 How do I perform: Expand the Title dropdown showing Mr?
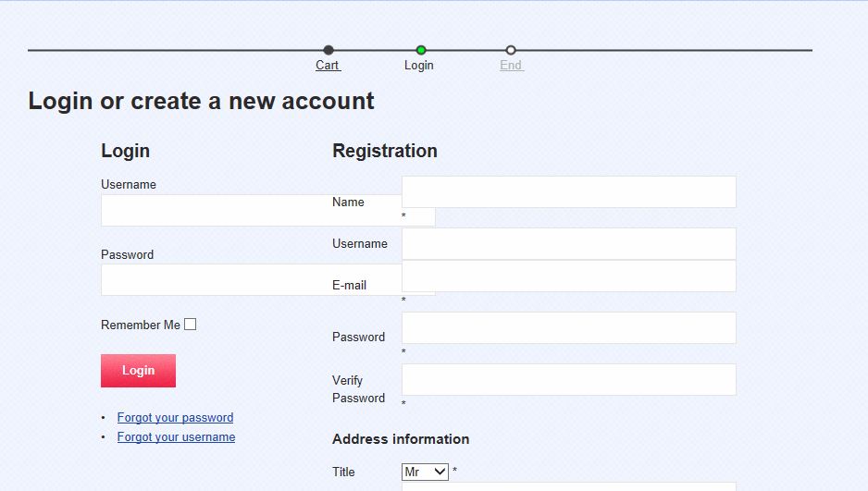coord(425,472)
